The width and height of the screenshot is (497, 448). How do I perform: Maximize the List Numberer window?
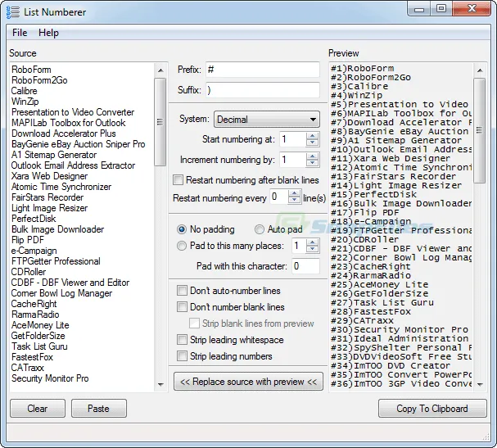(x=441, y=9)
